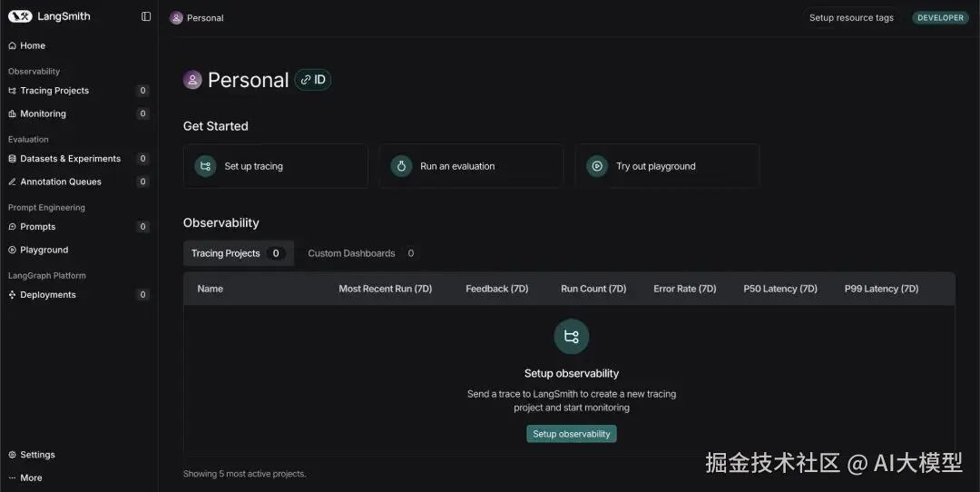Click the Setup observability circular tracing icon
The height and width of the screenshot is (492, 980).
tap(572, 337)
